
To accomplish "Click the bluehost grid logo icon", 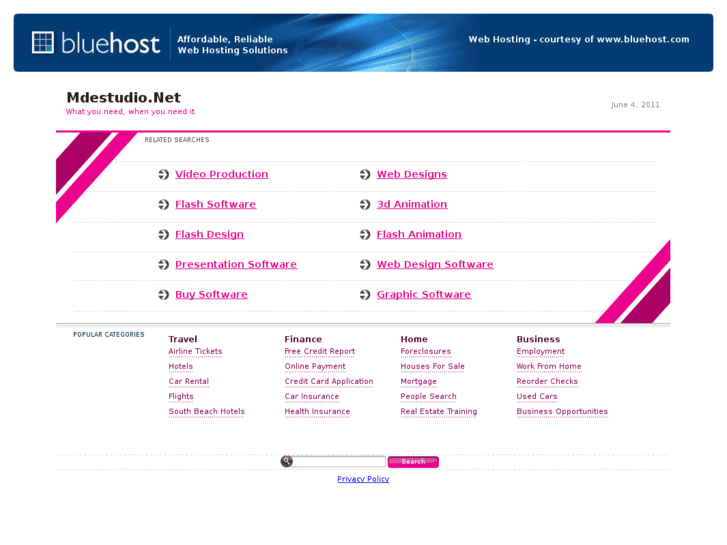I will 43,43.
